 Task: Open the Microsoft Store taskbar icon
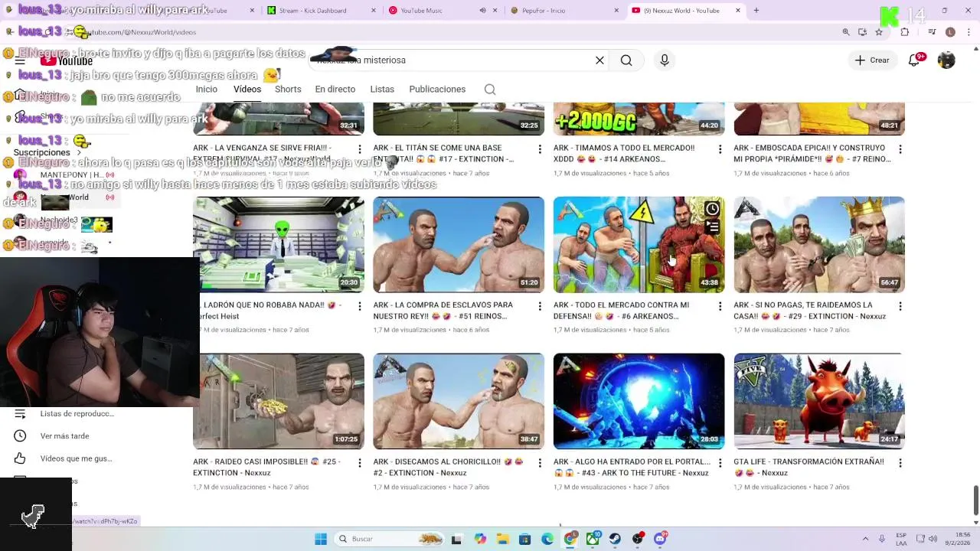click(x=524, y=539)
